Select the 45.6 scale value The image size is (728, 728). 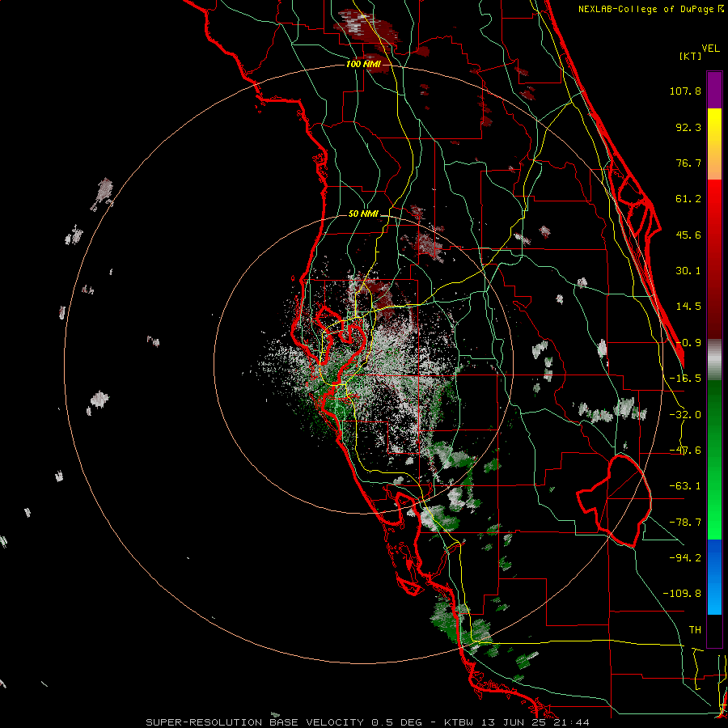click(688, 235)
